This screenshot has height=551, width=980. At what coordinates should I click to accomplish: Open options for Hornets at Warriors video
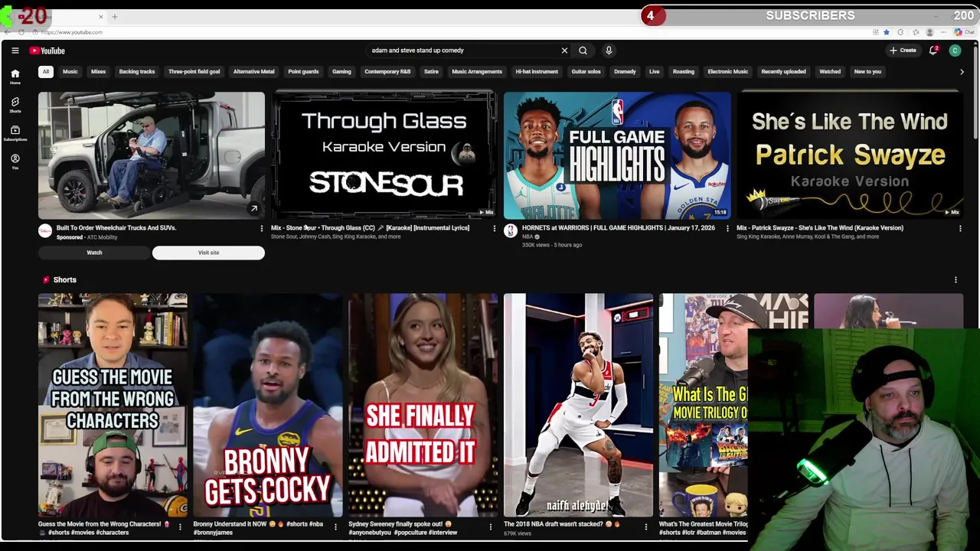(727, 228)
